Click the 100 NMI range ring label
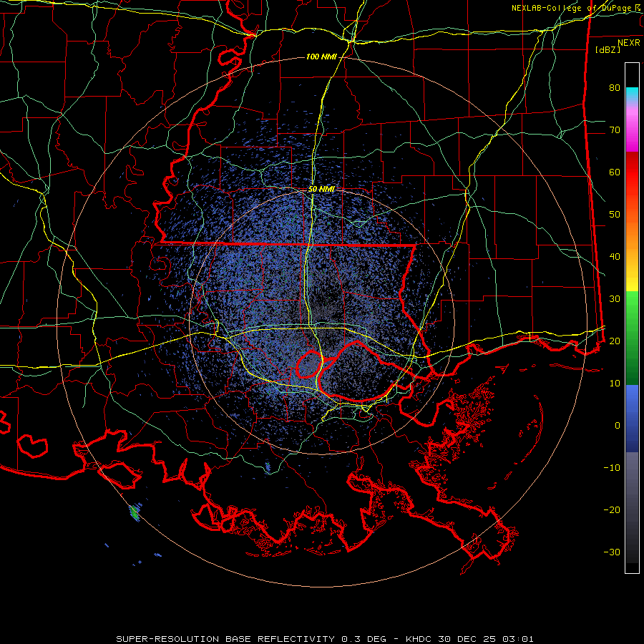Image resolution: width=644 pixels, height=644 pixels. [x=321, y=57]
